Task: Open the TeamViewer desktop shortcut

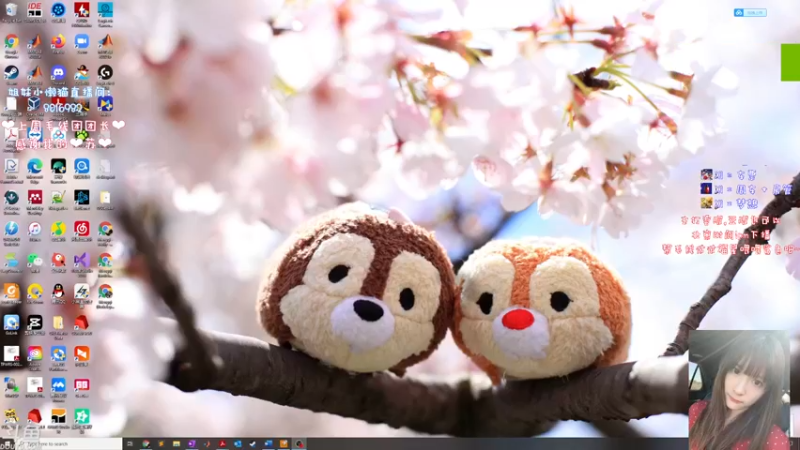Action: tap(35, 135)
